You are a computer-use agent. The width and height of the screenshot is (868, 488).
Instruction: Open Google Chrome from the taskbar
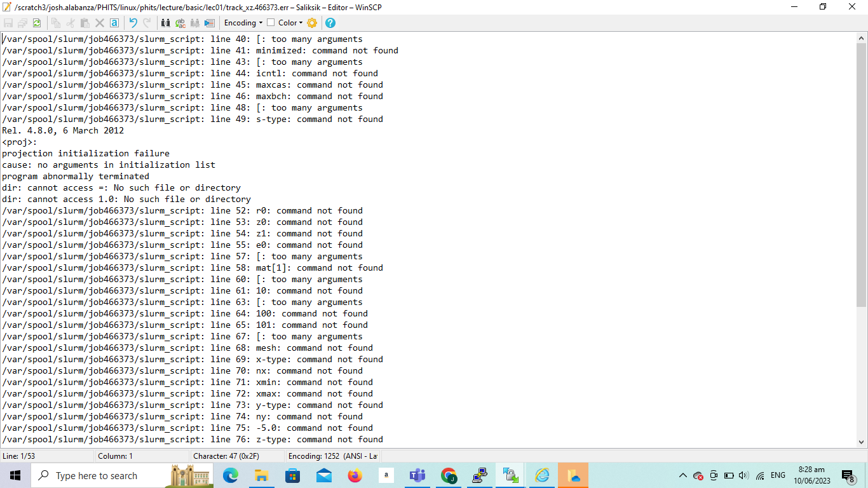pyautogui.click(x=449, y=475)
